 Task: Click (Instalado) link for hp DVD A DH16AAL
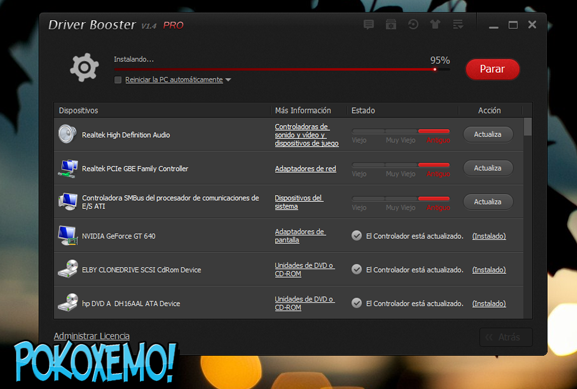[489, 304]
